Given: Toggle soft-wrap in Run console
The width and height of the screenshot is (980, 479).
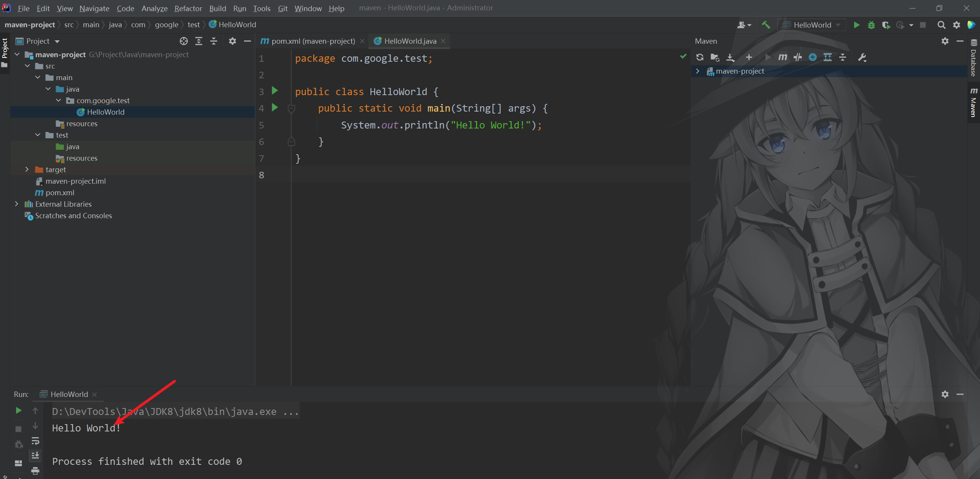Looking at the screenshot, I should [x=35, y=441].
